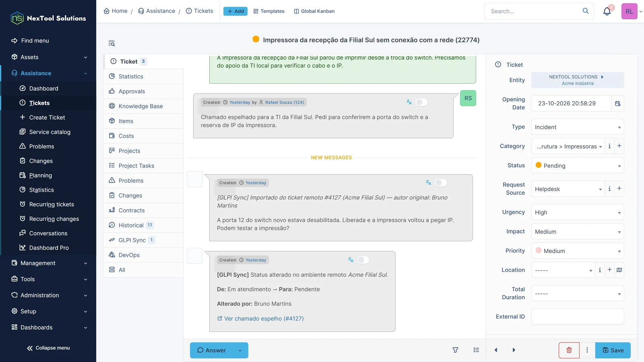
Task: Open the Historical tab
Action: 143,225
